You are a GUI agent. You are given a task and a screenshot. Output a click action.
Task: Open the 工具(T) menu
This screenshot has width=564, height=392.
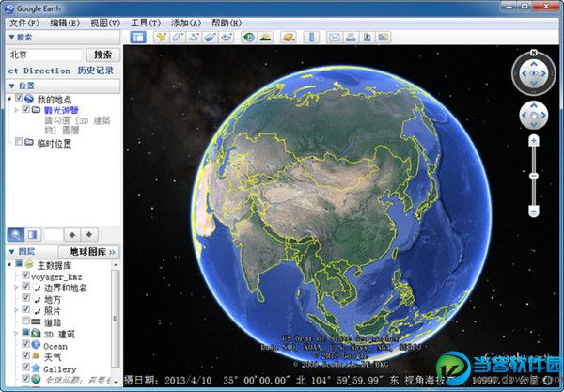145,22
